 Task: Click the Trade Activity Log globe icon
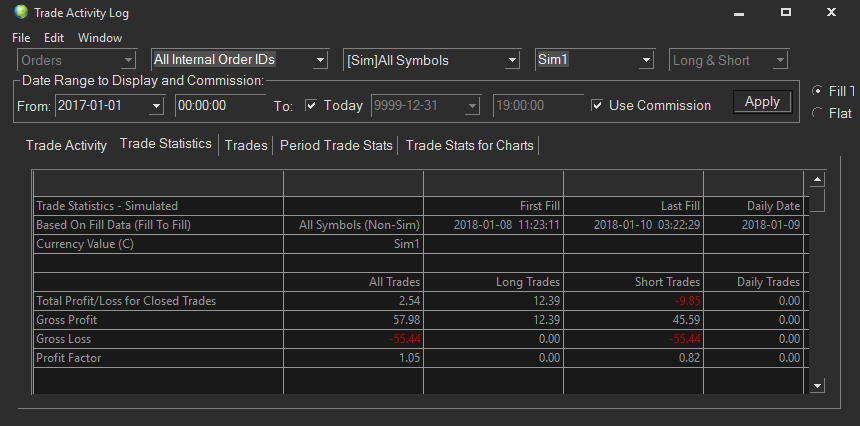(21, 12)
